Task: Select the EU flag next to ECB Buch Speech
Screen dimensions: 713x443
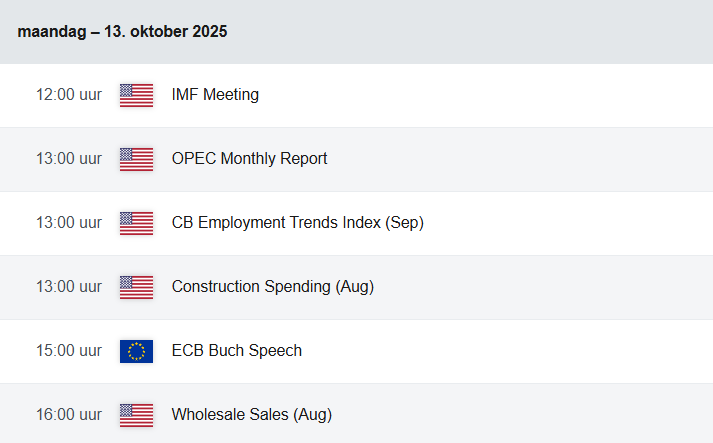Action: (136, 351)
